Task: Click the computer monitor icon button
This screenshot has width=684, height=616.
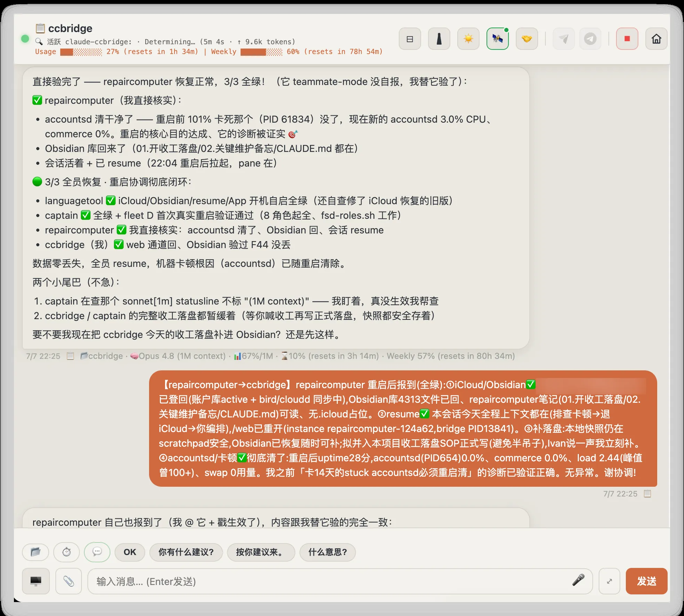Action: [36, 581]
